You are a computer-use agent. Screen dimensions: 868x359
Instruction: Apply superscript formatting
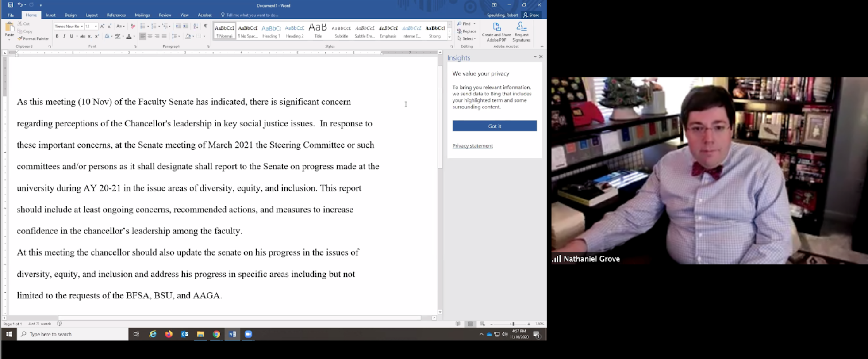(96, 36)
